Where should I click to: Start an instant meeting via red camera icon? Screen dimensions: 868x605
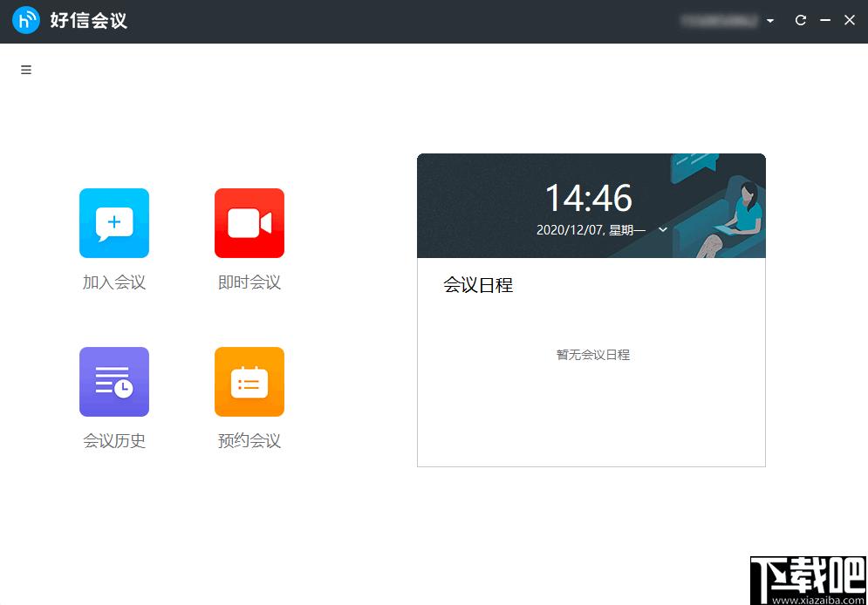(249, 223)
